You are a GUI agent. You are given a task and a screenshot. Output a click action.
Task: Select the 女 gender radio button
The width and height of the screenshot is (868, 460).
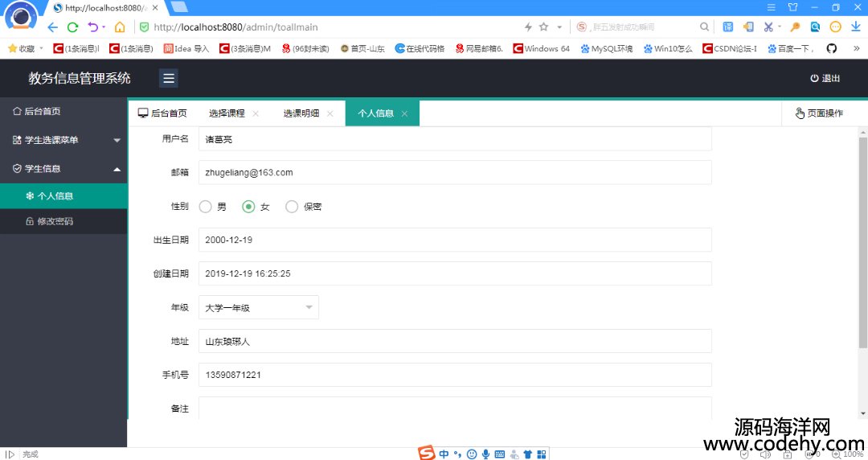tap(248, 207)
